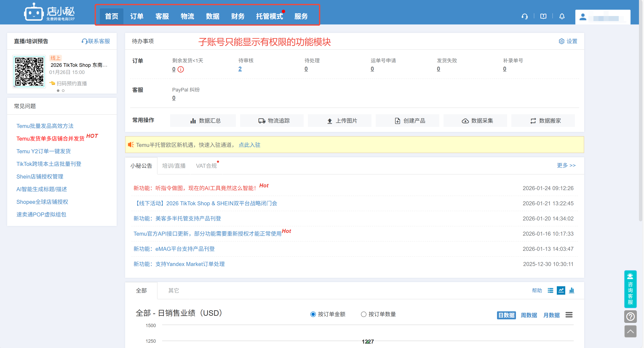Image resolution: width=644 pixels, height=348 pixels.
Task: Click the red info icon beside 剩余发货<1天
Action: (x=180, y=69)
